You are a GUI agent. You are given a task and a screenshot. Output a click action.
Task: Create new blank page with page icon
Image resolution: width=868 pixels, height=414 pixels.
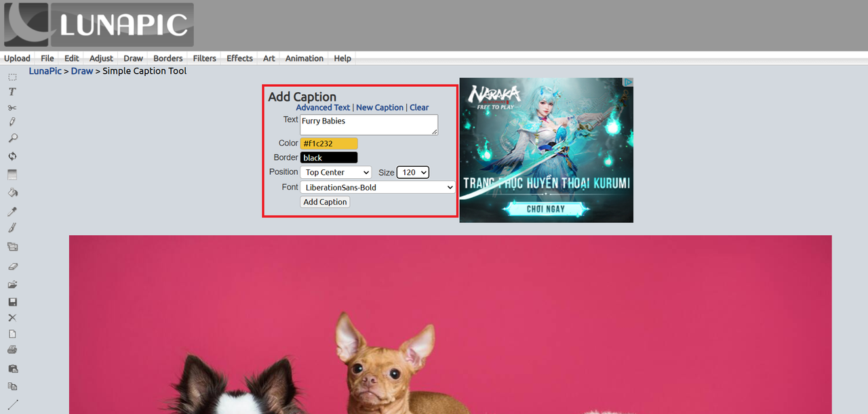tap(12, 334)
